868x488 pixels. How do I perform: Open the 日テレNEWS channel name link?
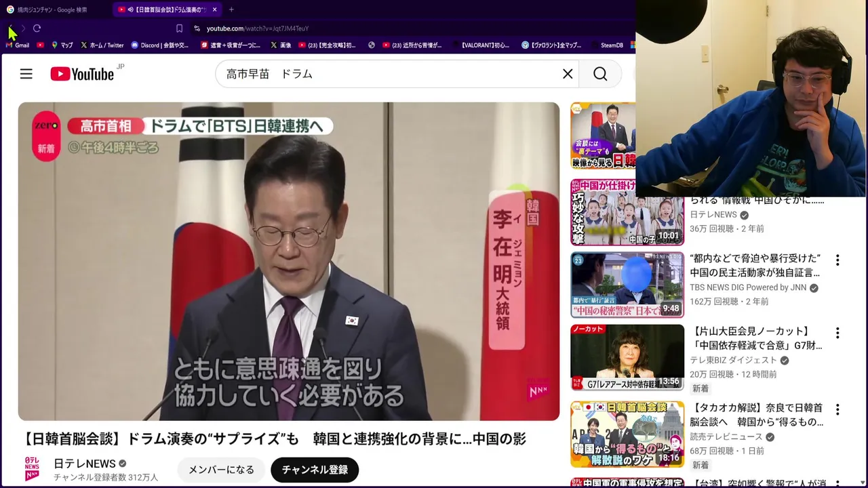[85, 464]
